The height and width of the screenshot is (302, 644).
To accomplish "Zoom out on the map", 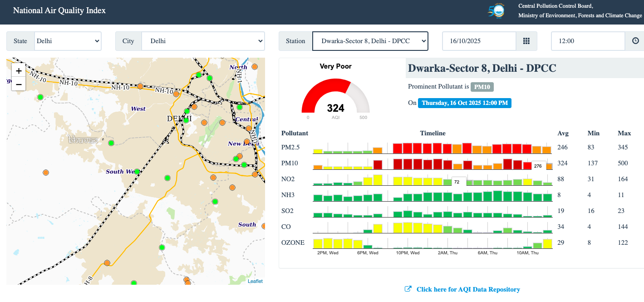I will coord(19,84).
